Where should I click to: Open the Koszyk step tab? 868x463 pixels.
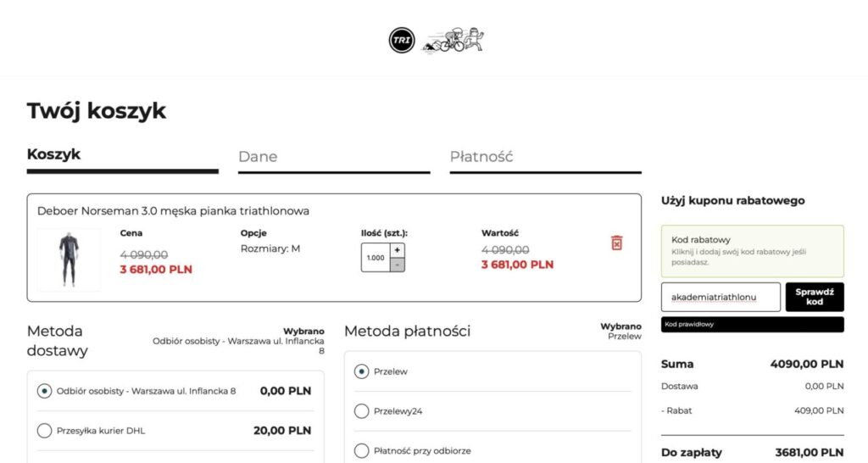(122, 156)
